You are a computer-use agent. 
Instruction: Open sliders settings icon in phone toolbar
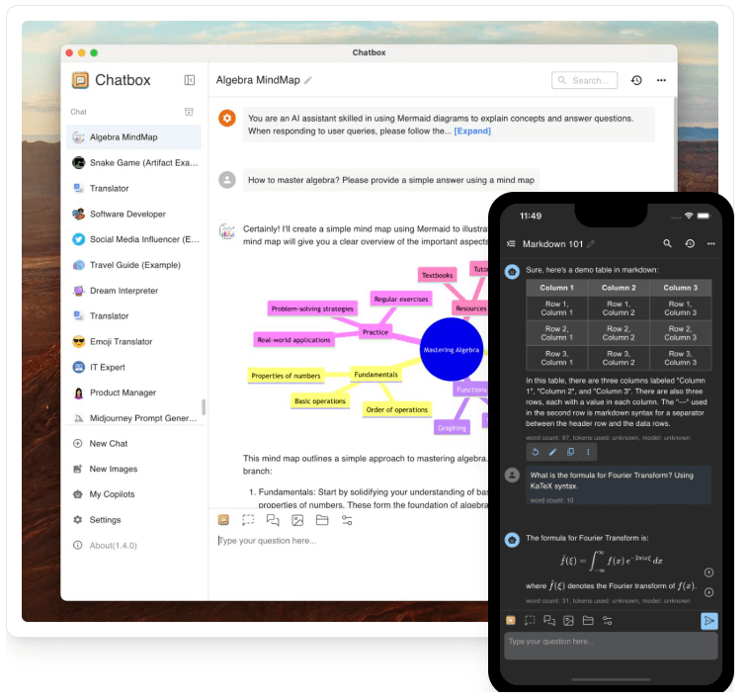[608, 621]
